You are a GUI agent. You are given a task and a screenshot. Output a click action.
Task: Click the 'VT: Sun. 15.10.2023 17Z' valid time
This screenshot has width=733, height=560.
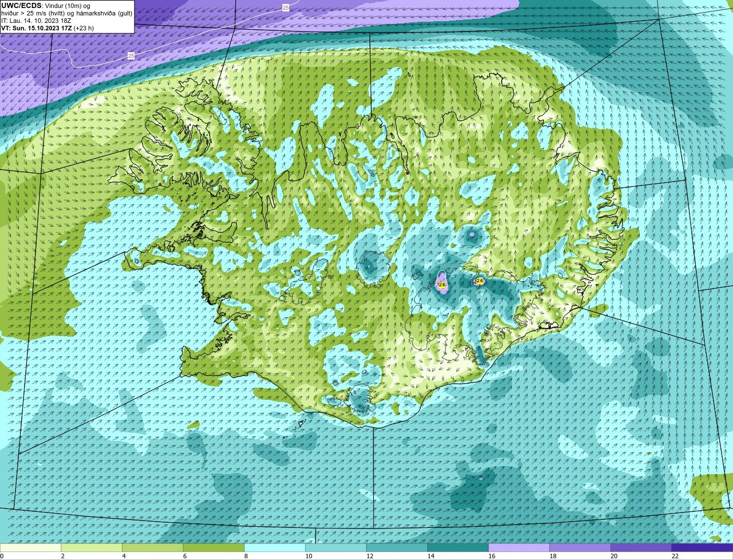coord(37,28)
